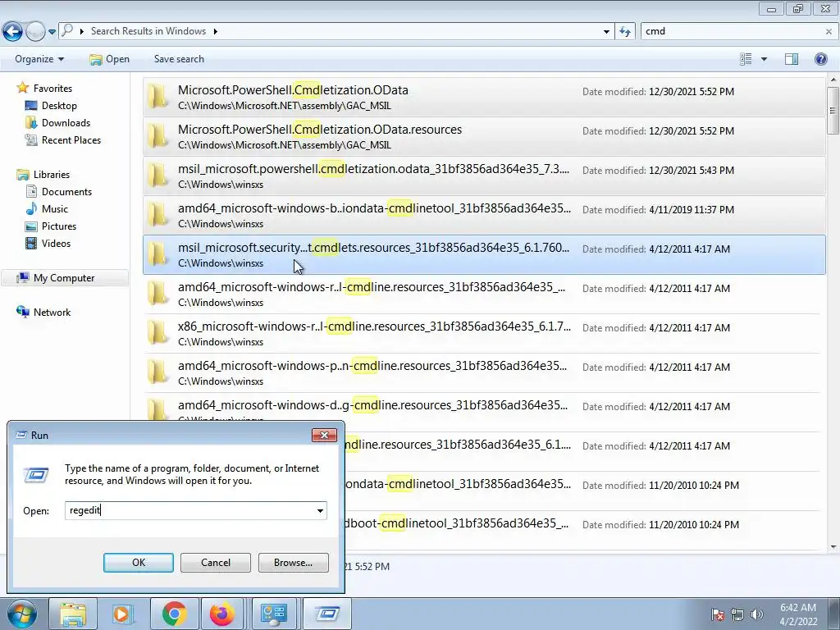Select Favorites in the navigation pane
This screenshot has width=840, height=630.
(x=52, y=89)
